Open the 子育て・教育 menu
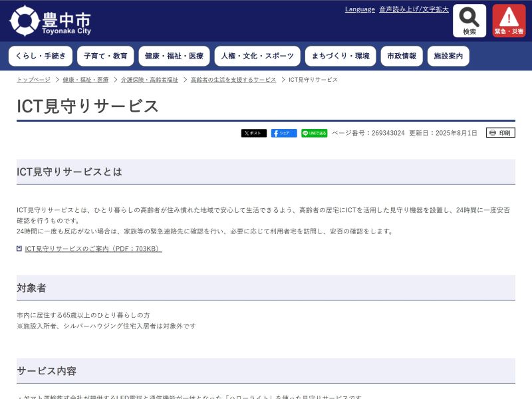532x399 pixels. click(105, 57)
